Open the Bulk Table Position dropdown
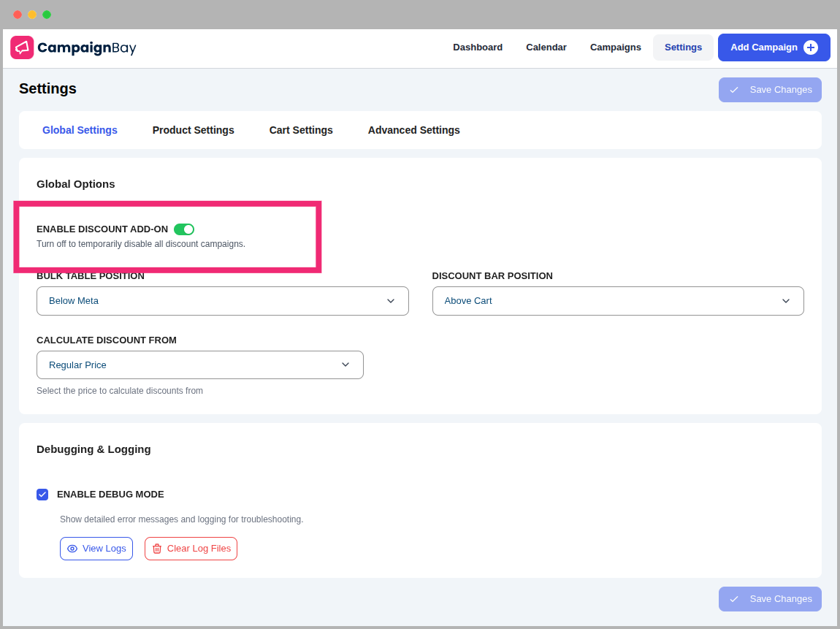This screenshot has height=629, width=840. click(222, 300)
